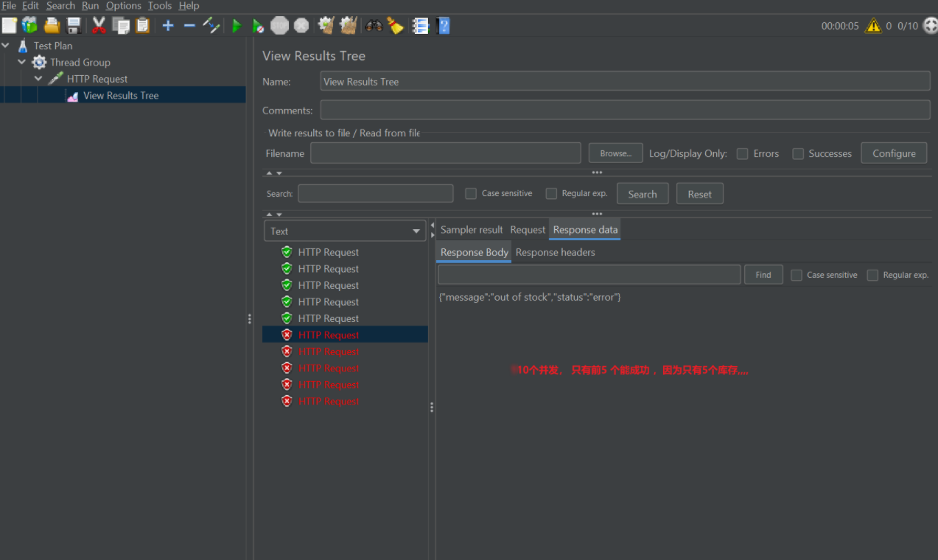Collapse the Thread Group tree node

click(22, 63)
